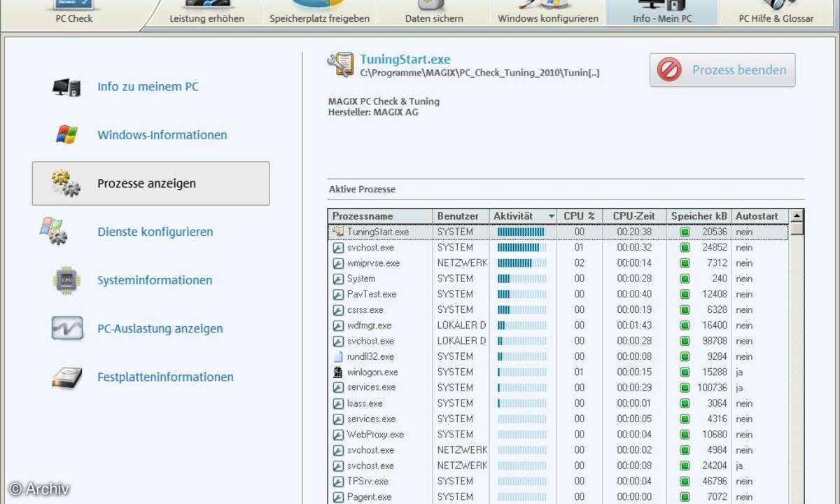Click the activity bar of TuningStart.exe

521,232
